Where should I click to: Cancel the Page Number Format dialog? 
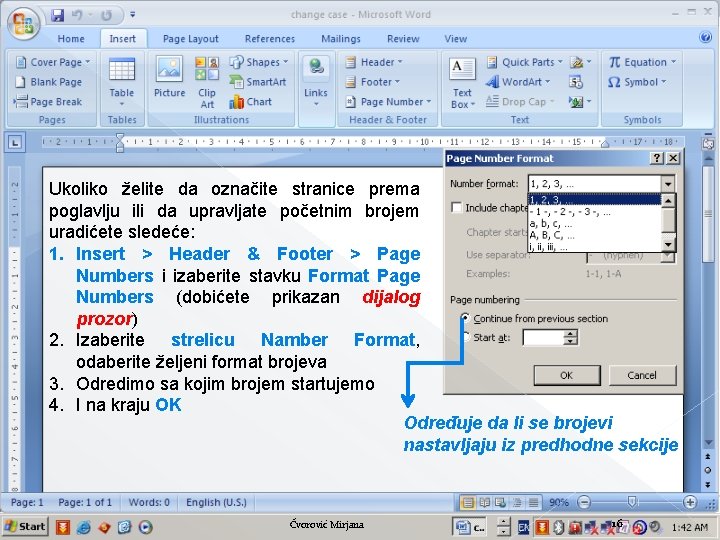[x=642, y=375]
